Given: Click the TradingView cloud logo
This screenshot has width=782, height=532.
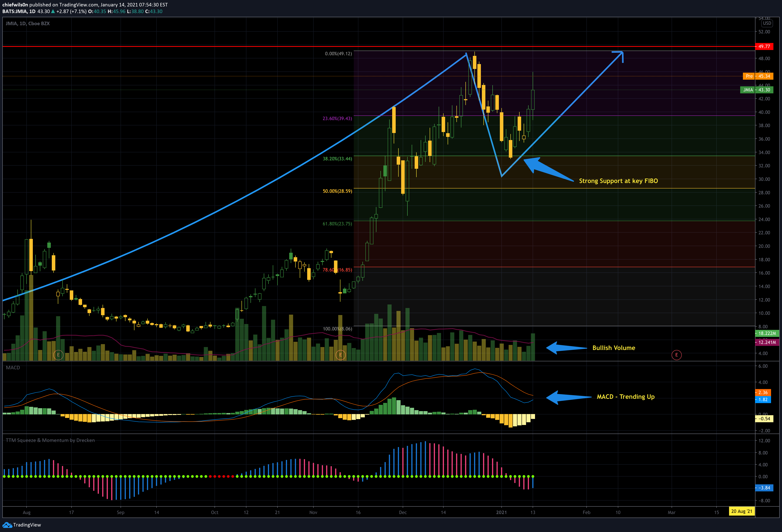Looking at the screenshot, I should pyautogui.click(x=7, y=525).
